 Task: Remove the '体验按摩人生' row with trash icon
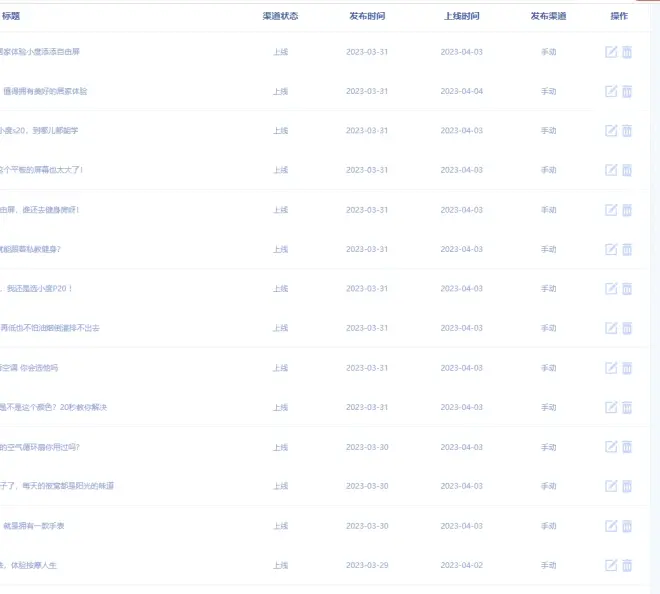coord(627,565)
